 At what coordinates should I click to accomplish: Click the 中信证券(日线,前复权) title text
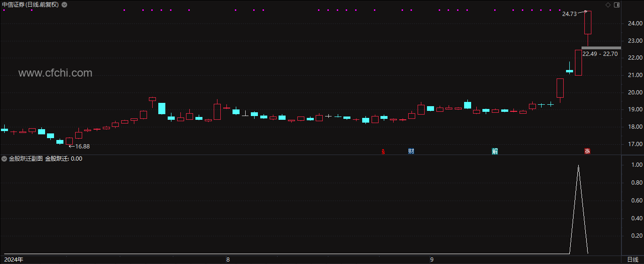tap(31, 5)
